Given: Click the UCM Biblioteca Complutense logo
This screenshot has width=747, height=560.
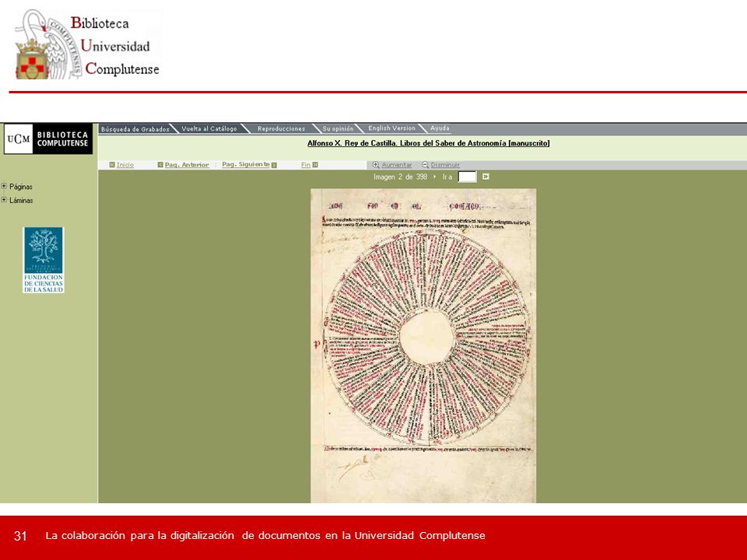Looking at the screenshot, I should tap(48, 139).
